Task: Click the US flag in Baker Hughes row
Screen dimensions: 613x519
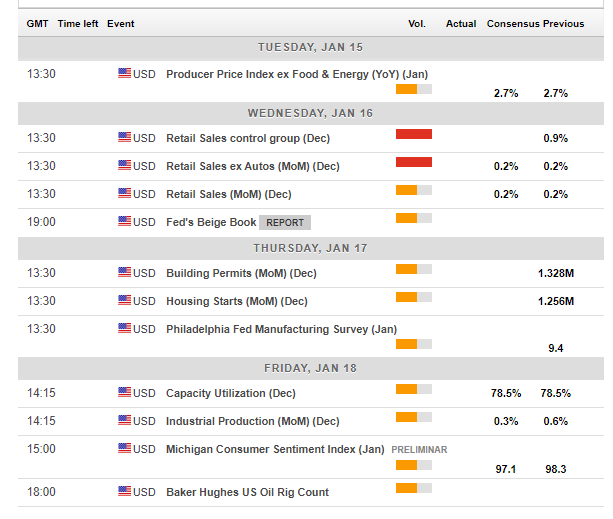Action: point(125,492)
